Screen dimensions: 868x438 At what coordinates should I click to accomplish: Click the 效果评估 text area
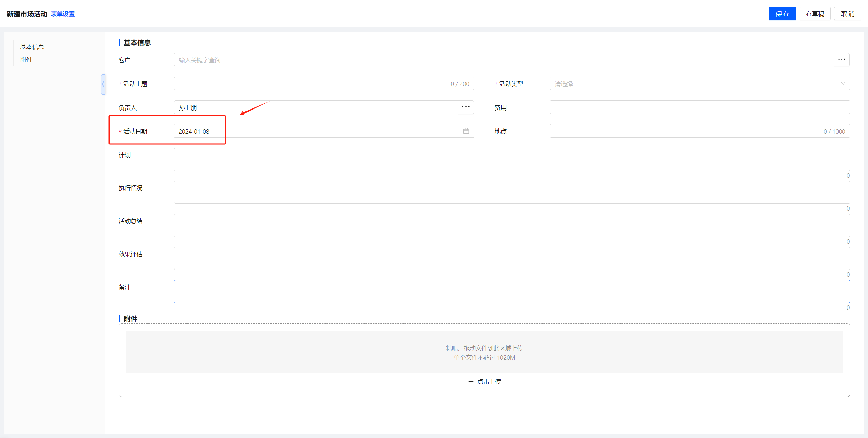coord(512,258)
